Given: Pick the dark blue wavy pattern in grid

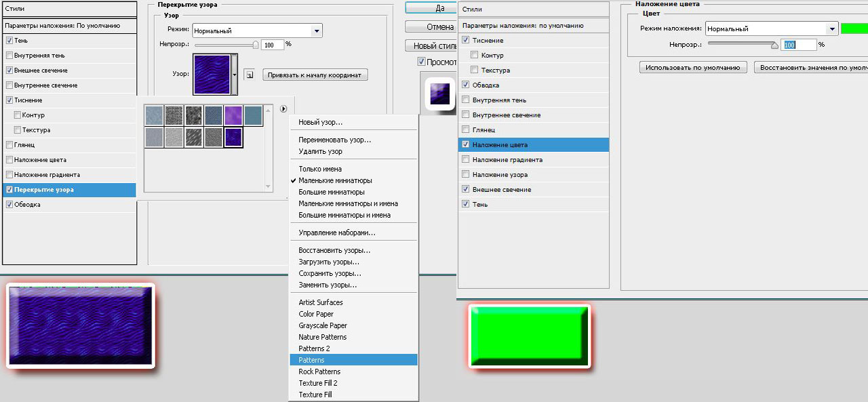Looking at the screenshot, I should click(233, 138).
